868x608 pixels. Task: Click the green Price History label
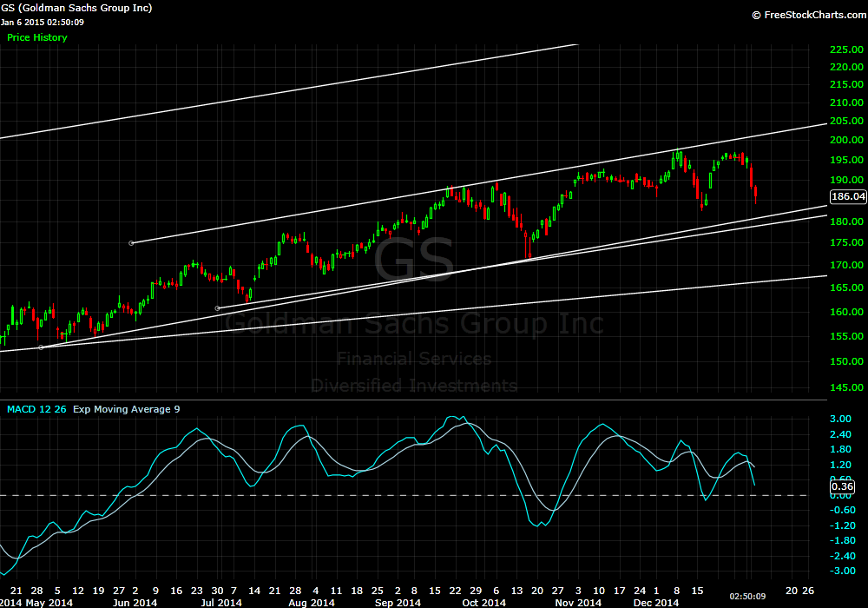(x=37, y=37)
